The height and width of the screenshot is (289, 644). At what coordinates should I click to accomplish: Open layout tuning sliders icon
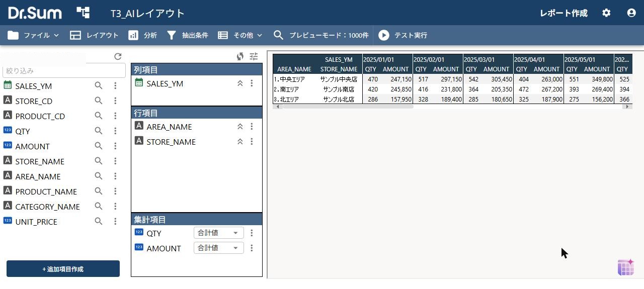point(254,57)
